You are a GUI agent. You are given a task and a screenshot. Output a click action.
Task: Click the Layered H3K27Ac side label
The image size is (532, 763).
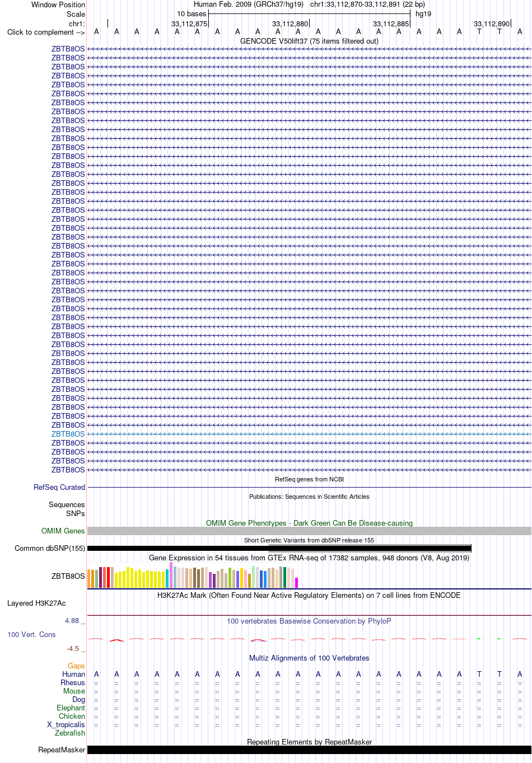pos(36,603)
